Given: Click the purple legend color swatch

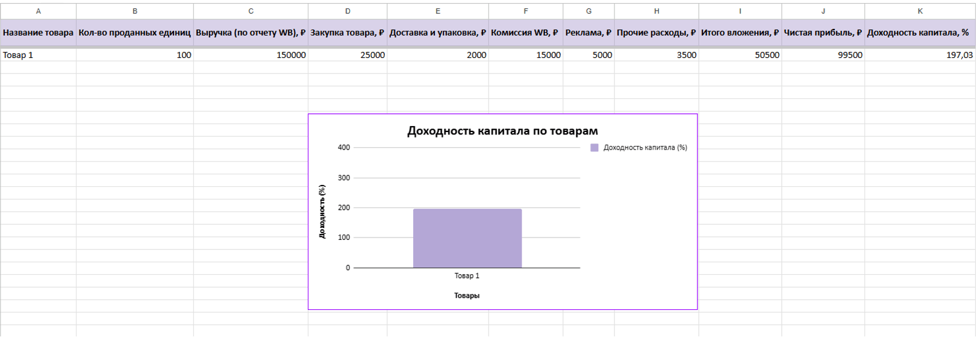Looking at the screenshot, I should coord(595,147).
